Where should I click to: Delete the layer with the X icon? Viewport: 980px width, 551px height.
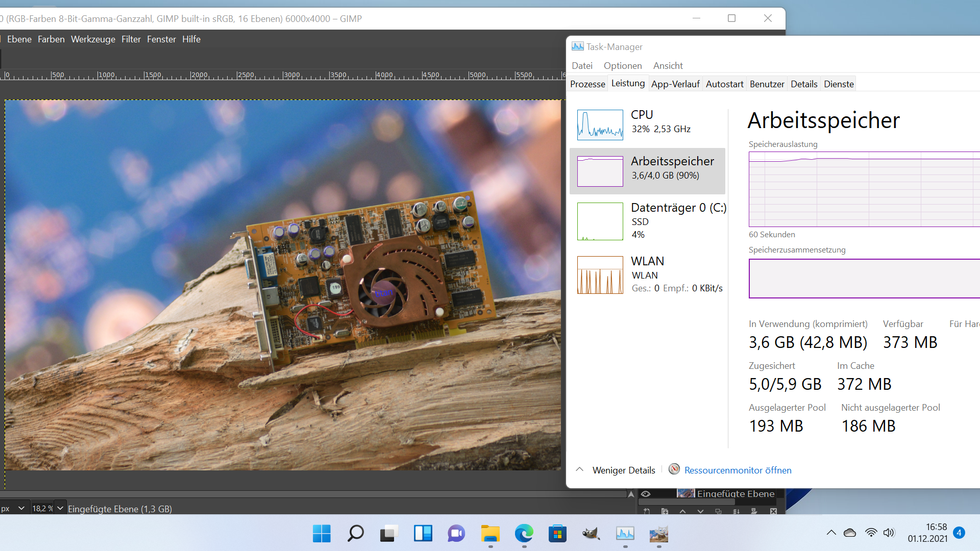pyautogui.click(x=773, y=511)
